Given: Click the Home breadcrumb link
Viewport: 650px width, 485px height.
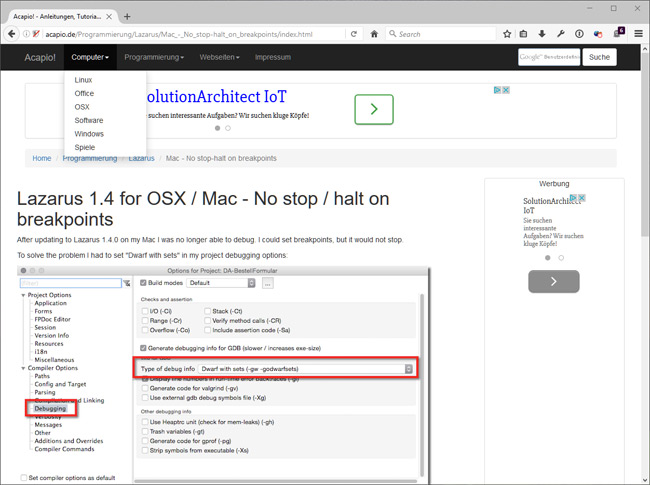Looking at the screenshot, I should point(41,158).
